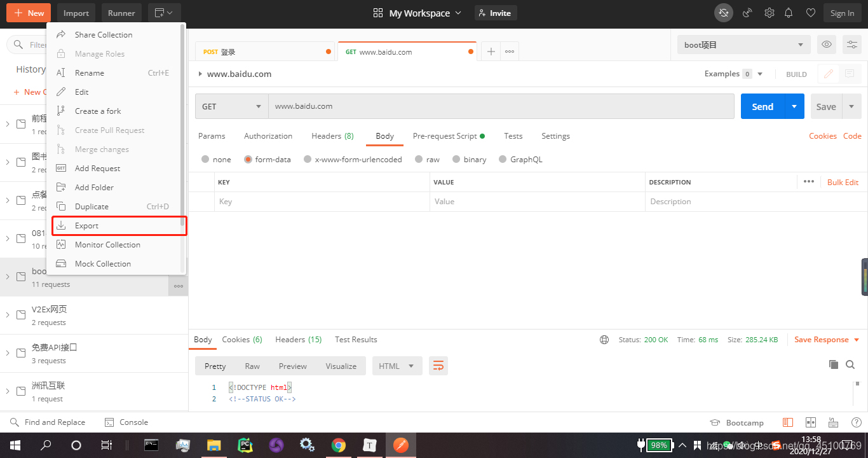The image size is (868, 458).
Task: Open Find and Replace
Action: coord(48,422)
